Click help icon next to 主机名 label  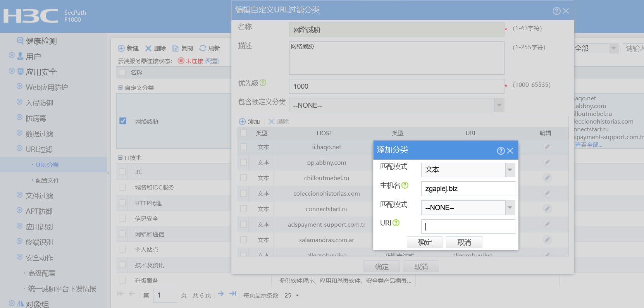click(x=405, y=185)
